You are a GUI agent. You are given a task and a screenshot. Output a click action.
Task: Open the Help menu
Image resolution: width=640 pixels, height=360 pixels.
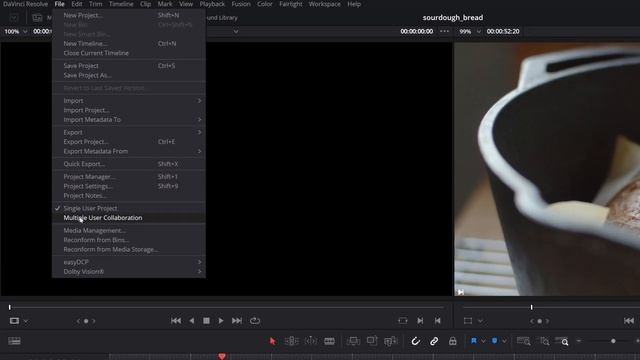click(x=354, y=4)
